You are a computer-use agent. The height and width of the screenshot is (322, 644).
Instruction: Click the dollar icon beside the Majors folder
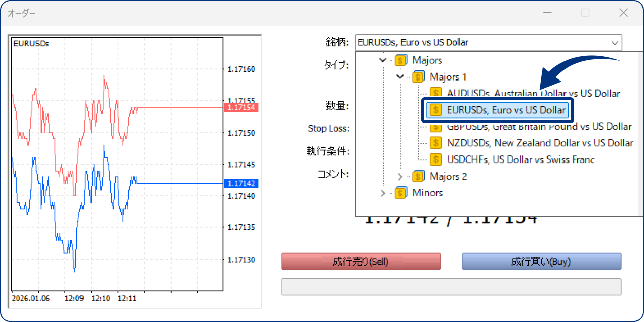[x=401, y=60]
